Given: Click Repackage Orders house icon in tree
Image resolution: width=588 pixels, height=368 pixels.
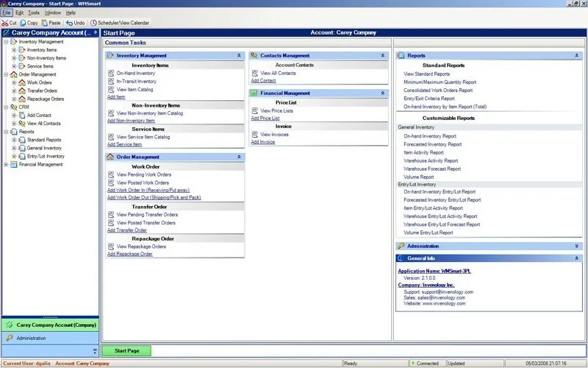Looking at the screenshot, I should coord(22,99).
